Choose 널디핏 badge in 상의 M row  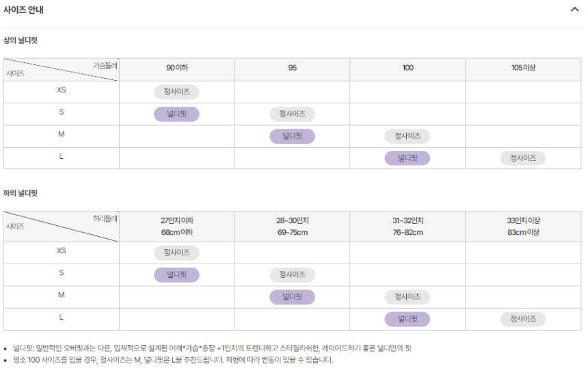(x=292, y=136)
